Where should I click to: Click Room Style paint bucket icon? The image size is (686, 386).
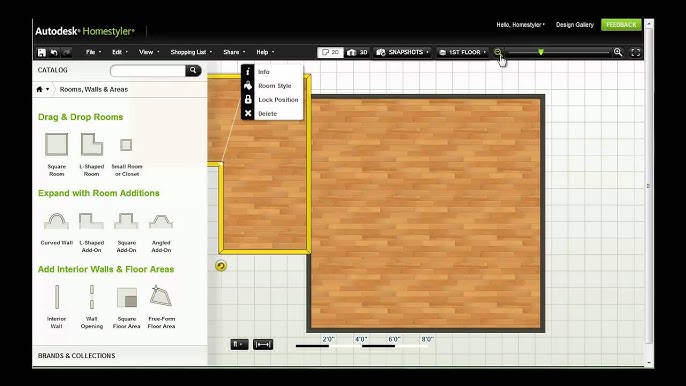(x=248, y=85)
